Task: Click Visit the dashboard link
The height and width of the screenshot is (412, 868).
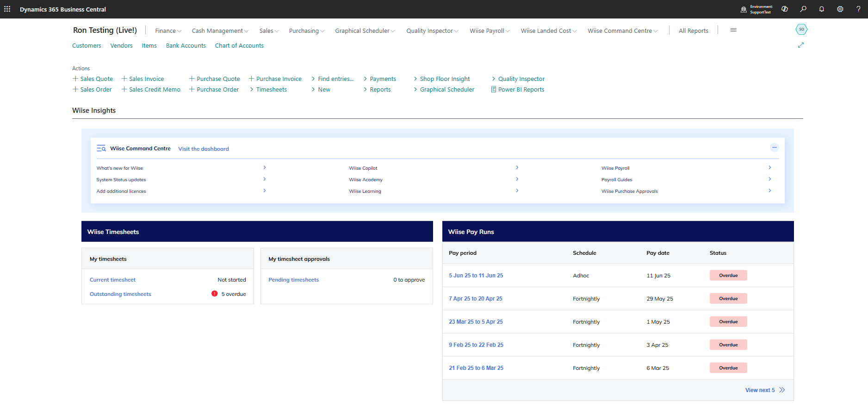Action: (204, 149)
